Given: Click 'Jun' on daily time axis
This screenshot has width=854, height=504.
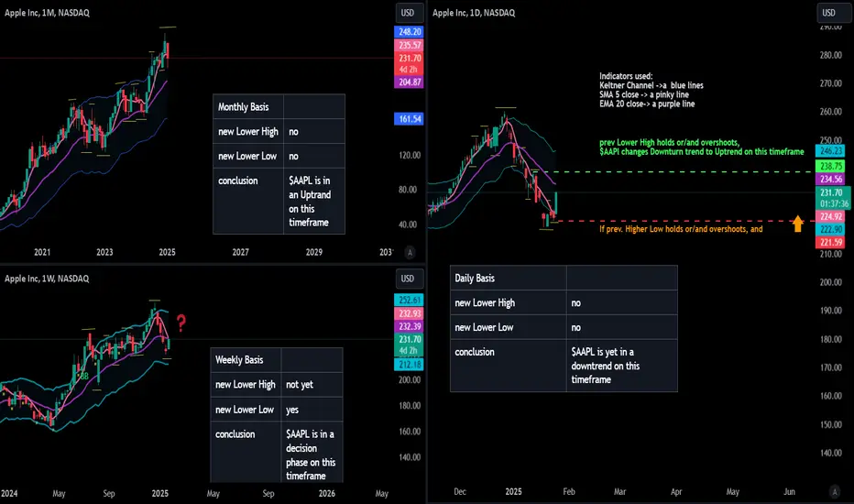Looking at the screenshot, I should click(789, 491).
